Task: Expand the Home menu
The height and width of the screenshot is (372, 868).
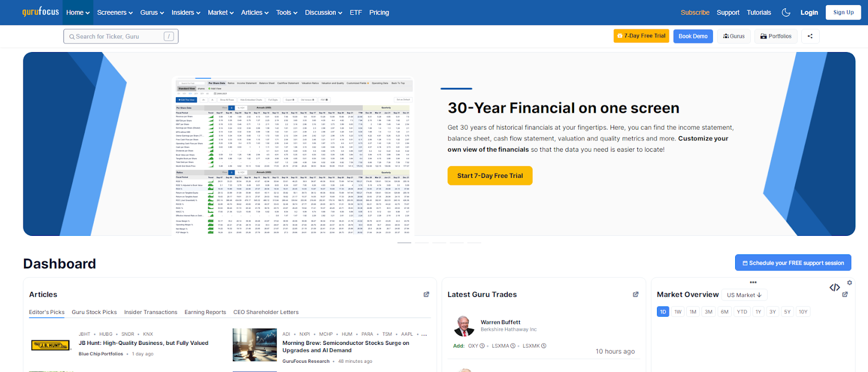Action: 78,12
